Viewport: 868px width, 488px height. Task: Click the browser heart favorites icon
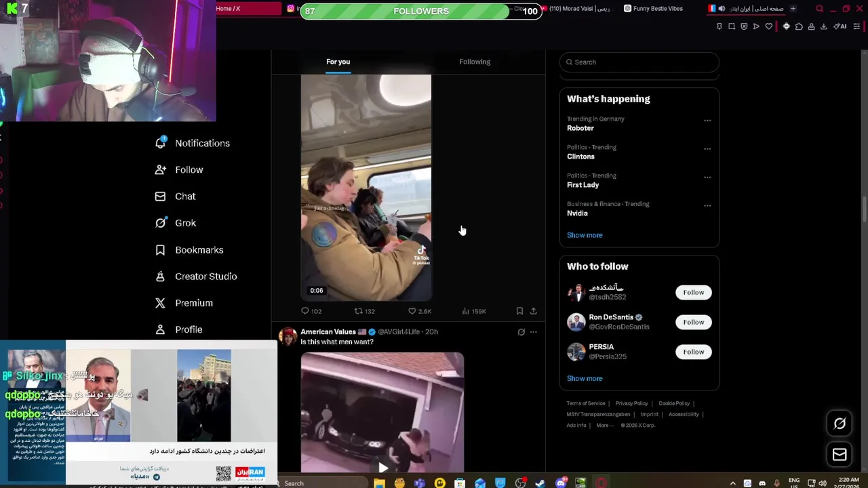click(x=768, y=26)
